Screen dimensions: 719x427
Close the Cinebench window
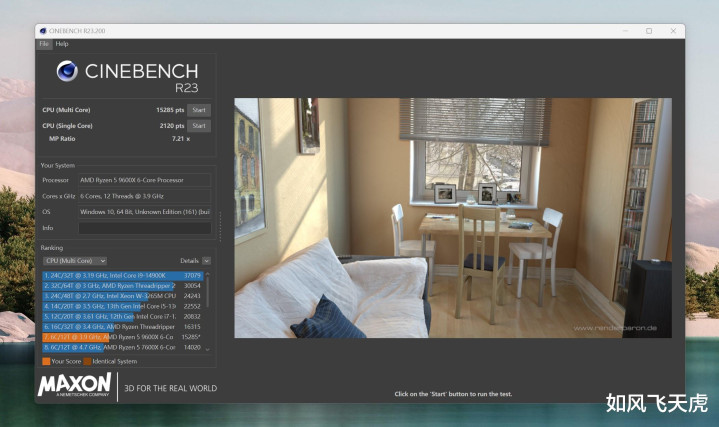(x=673, y=31)
